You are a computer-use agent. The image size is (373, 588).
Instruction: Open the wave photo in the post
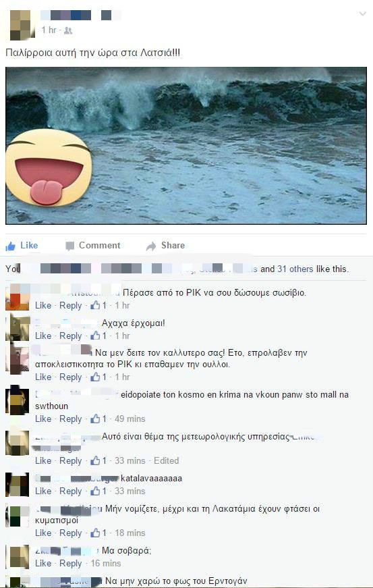tap(186, 146)
